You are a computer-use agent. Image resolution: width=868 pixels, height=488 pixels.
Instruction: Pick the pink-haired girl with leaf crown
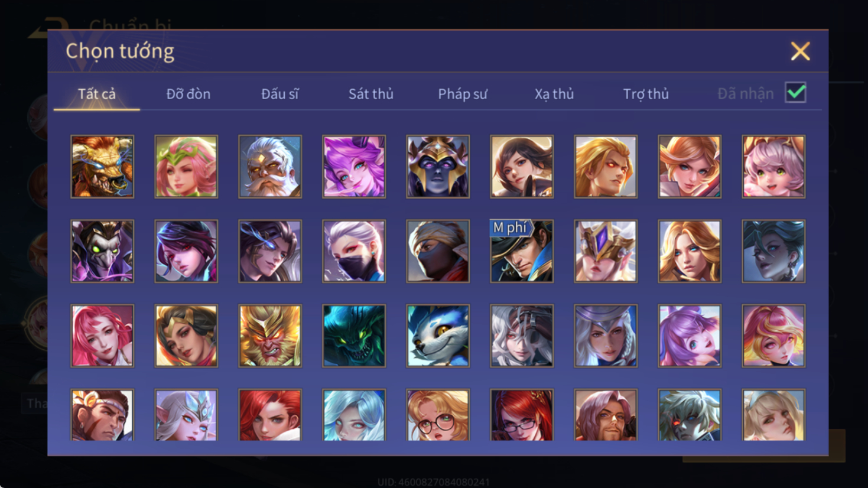click(186, 167)
